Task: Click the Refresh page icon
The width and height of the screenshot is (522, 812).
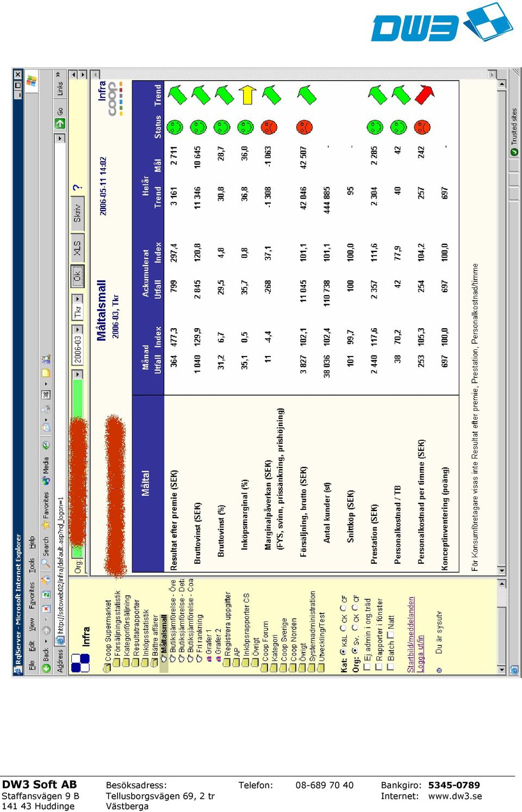Action: point(46,594)
